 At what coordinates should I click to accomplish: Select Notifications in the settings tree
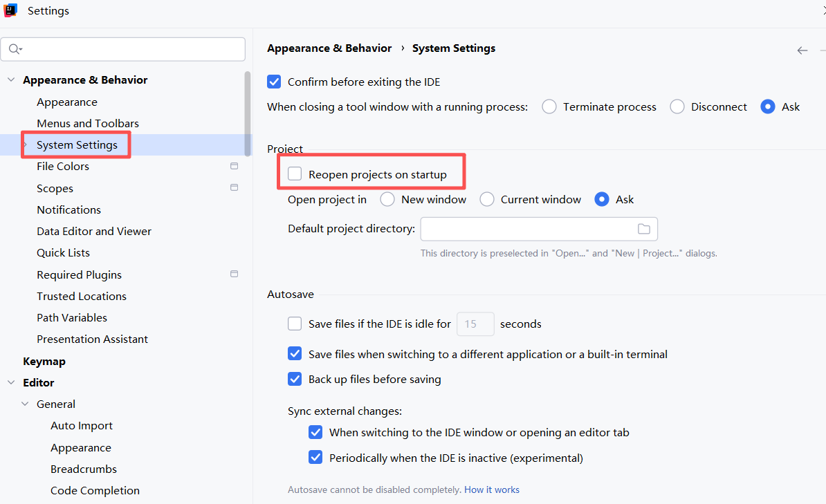point(68,209)
